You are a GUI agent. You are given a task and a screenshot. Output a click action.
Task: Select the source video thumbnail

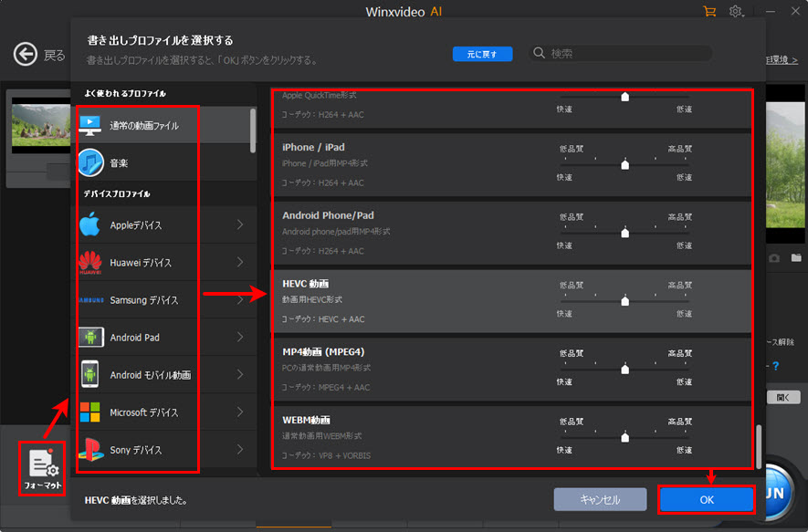[x=41, y=125]
